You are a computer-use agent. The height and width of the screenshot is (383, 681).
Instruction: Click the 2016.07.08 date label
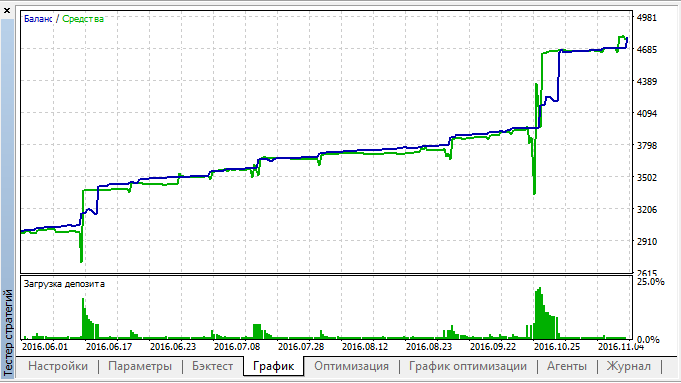[x=237, y=347]
